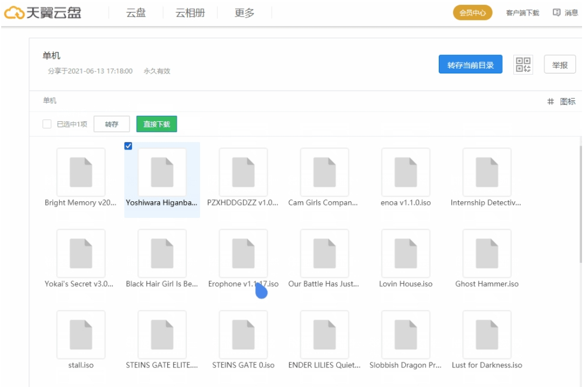Click the vertical scrollbar of file list
The image size is (588, 387).
pyautogui.click(x=581, y=203)
